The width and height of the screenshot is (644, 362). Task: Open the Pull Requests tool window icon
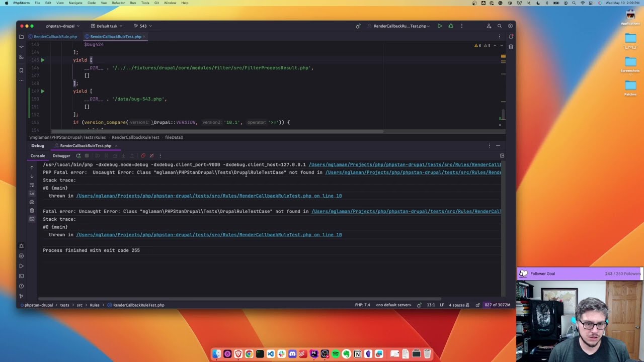(x=21, y=57)
